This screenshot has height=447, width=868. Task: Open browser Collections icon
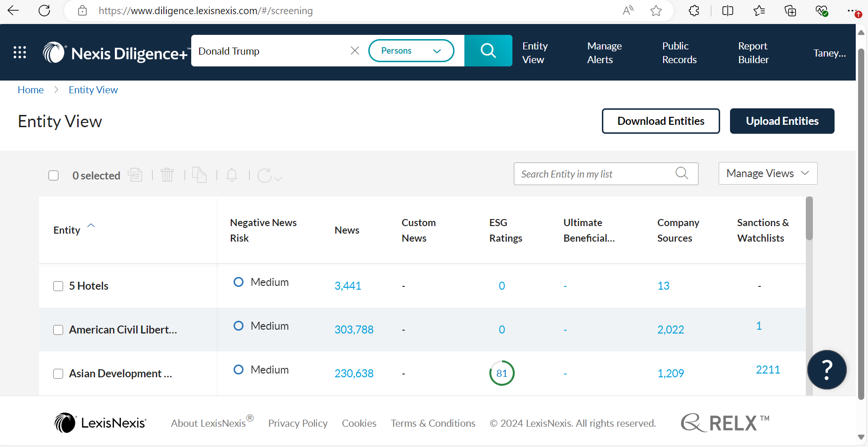click(x=790, y=10)
